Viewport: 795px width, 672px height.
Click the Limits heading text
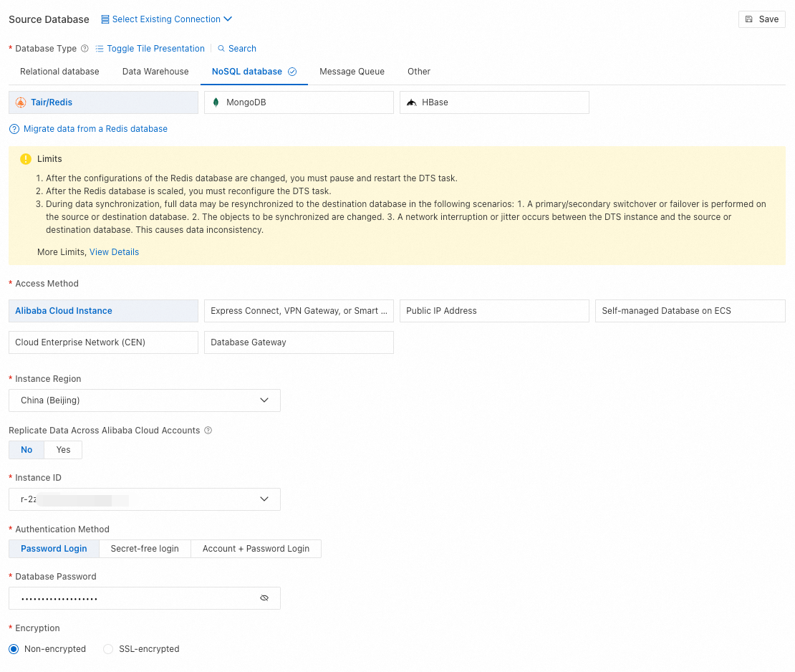click(x=49, y=159)
